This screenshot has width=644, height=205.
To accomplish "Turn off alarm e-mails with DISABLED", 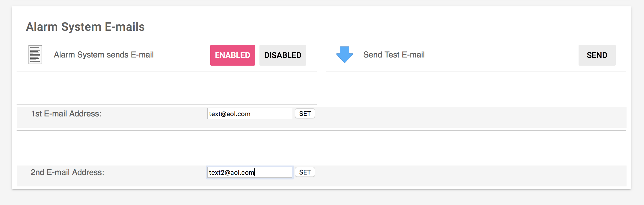I will tap(282, 55).
